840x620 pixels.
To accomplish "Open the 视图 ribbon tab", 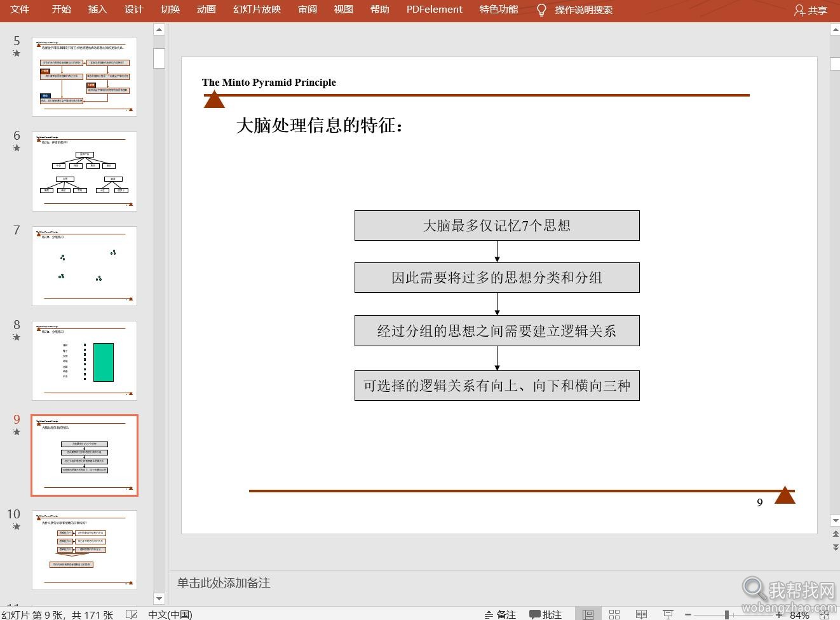I will click(x=344, y=10).
